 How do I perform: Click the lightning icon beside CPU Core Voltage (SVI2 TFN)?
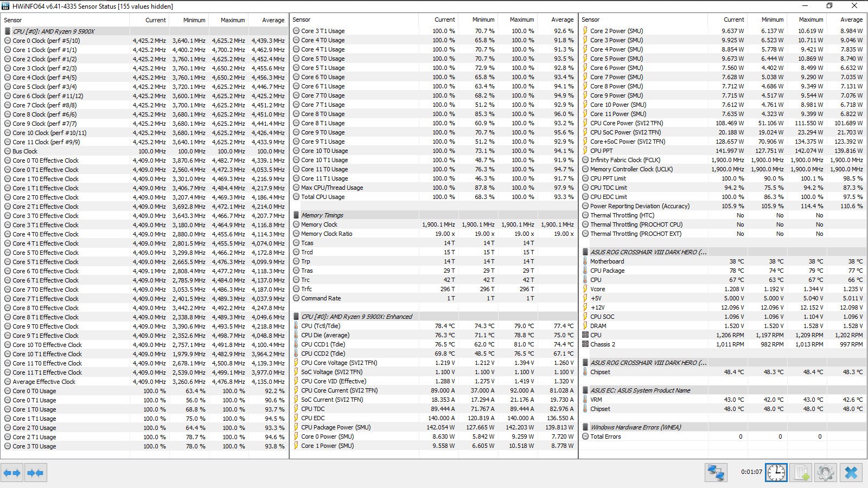[296, 363]
